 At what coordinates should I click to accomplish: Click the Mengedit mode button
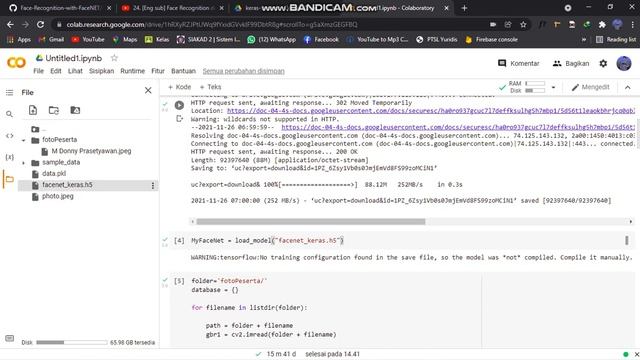point(590,87)
